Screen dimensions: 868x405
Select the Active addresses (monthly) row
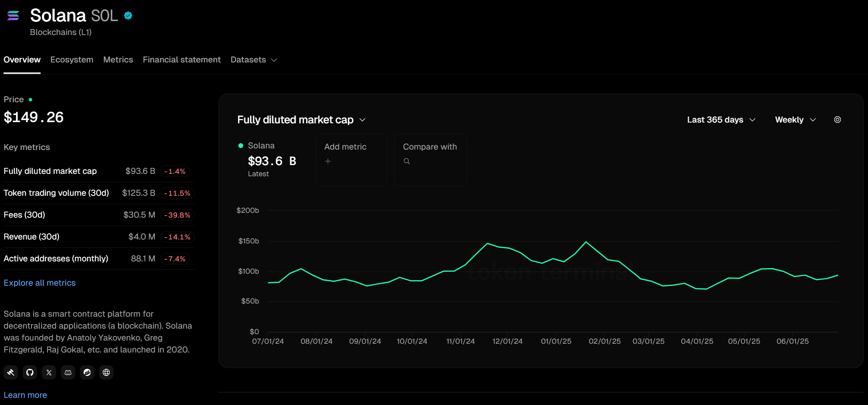coord(99,259)
